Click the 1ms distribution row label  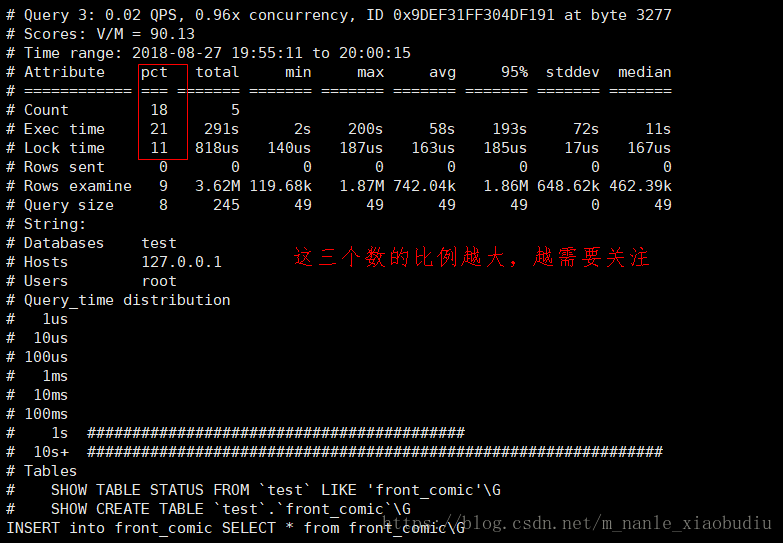pyautogui.click(x=55, y=376)
